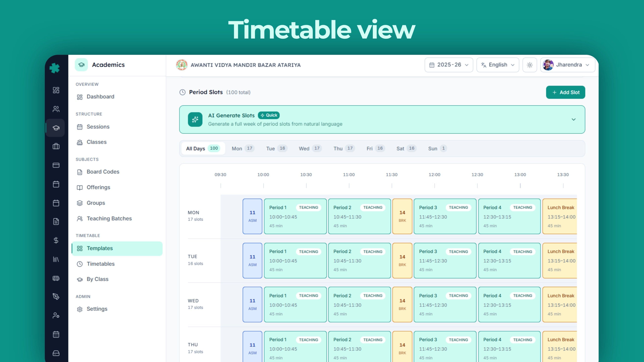
Task: Open By Class in the sidebar
Action: click(117, 279)
